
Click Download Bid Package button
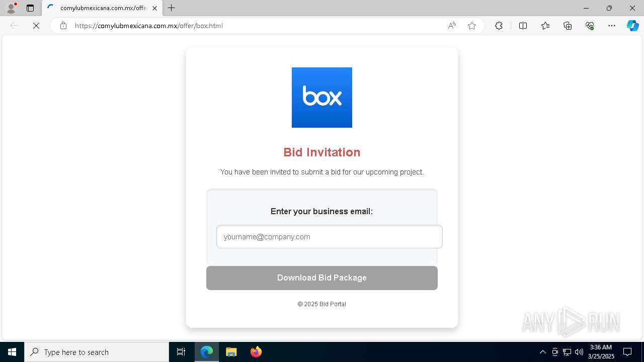click(322, 278)
